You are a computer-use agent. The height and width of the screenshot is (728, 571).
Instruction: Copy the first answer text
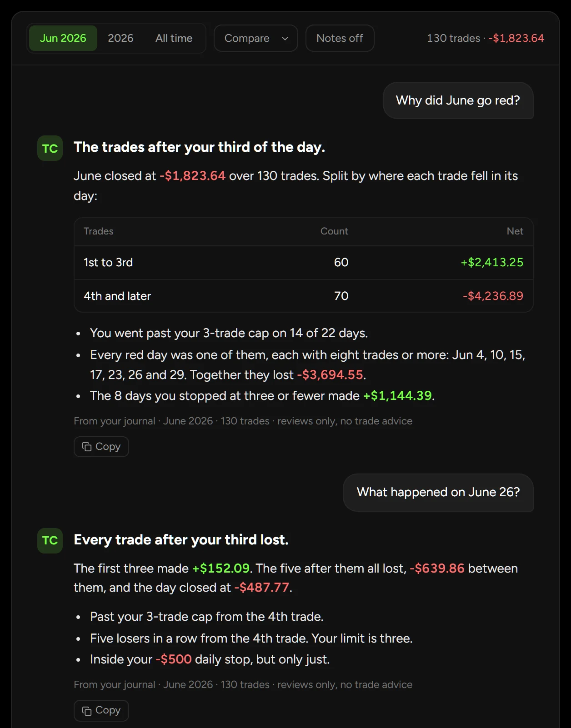[101, 447]
